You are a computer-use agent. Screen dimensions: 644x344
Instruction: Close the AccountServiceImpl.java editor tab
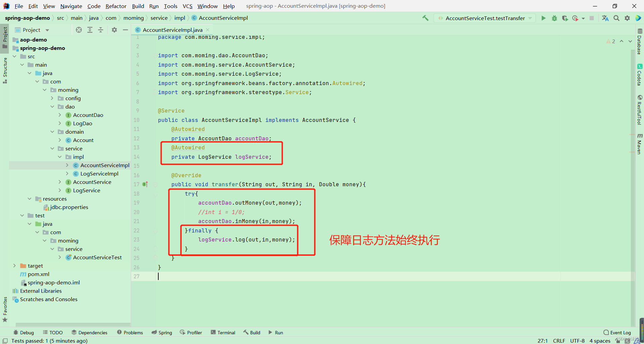tap(208, 30)
